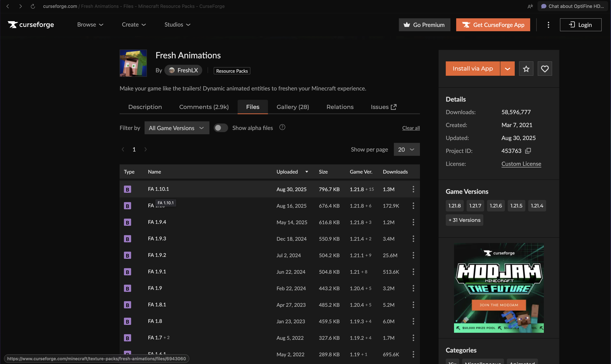Switch to the Description tab
This screenshot has width=611, height=364.
[145, 107]
